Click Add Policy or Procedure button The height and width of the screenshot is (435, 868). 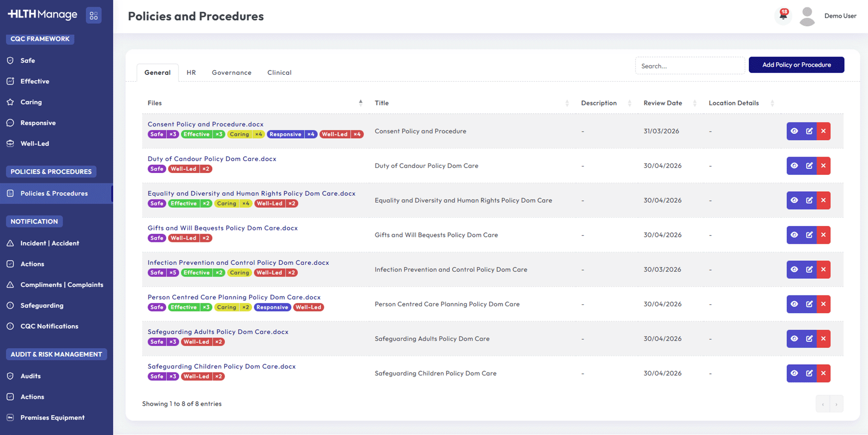[x=796, y=65]
